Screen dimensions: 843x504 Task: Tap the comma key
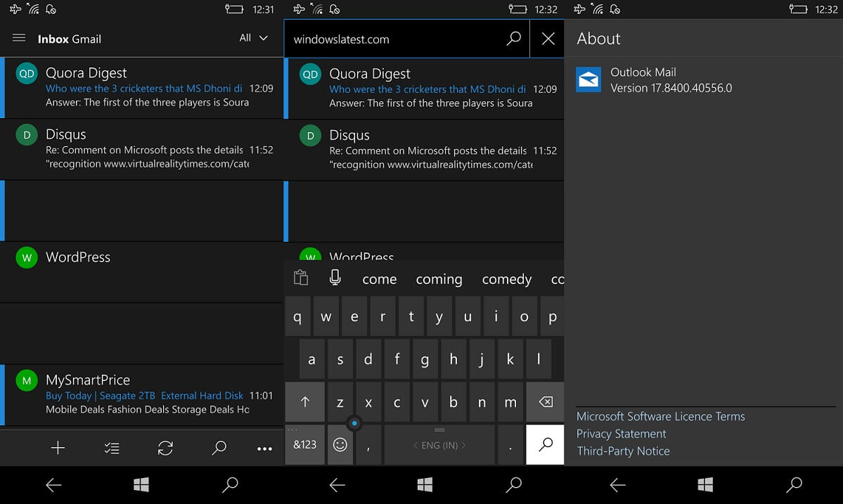click(x=368, y=445)
